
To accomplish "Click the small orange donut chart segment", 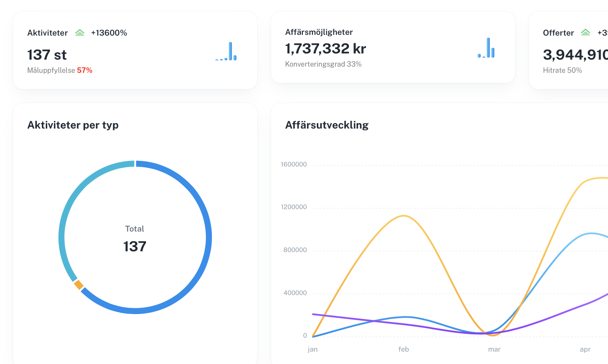I will click(x=79, y=285).
